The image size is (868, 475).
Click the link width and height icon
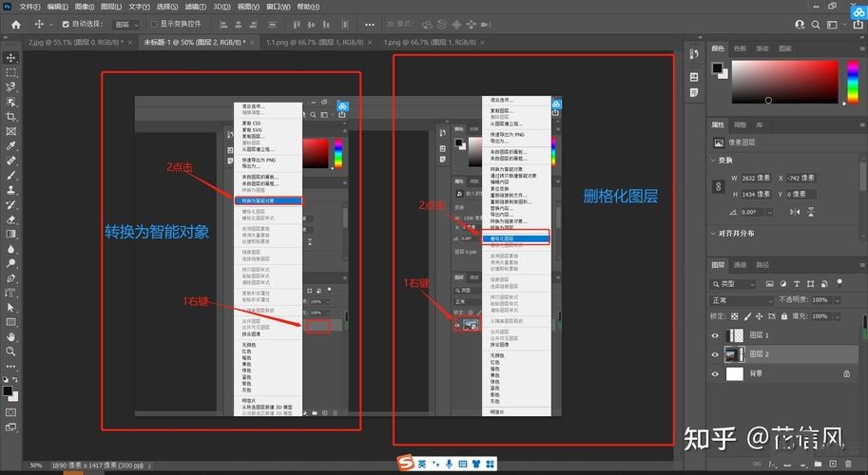tap(718, 186)
